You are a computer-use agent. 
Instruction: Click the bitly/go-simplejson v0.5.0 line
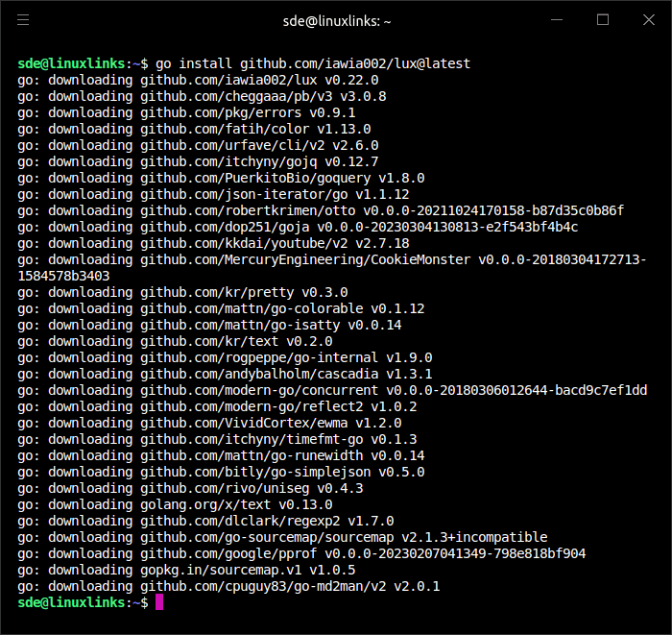tap(221, 472)
